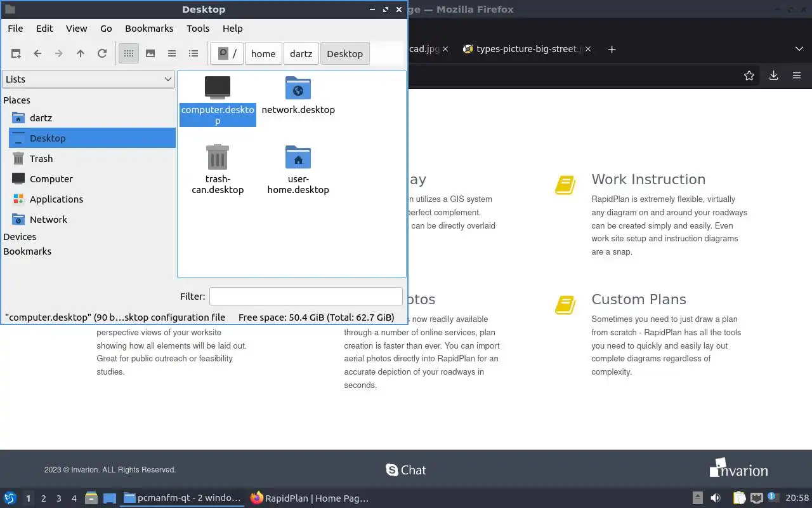Focus the Filter text field
This screenshot has width=812, height=508.
306,297
